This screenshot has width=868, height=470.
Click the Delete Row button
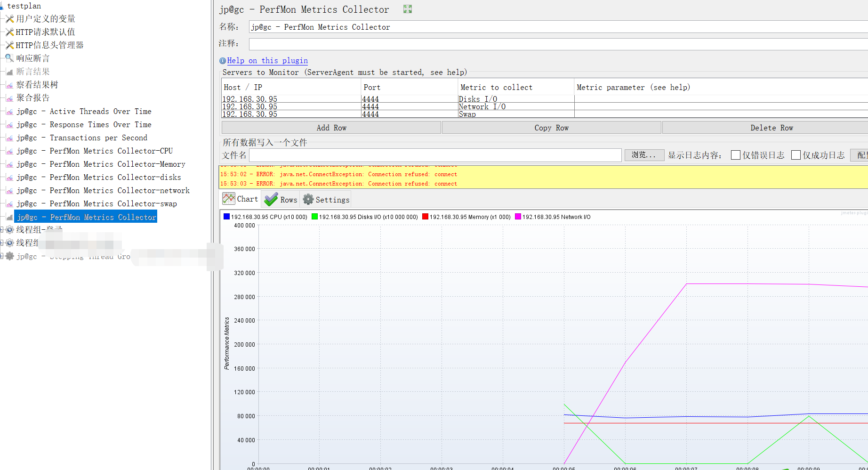[x=765, y=128]
